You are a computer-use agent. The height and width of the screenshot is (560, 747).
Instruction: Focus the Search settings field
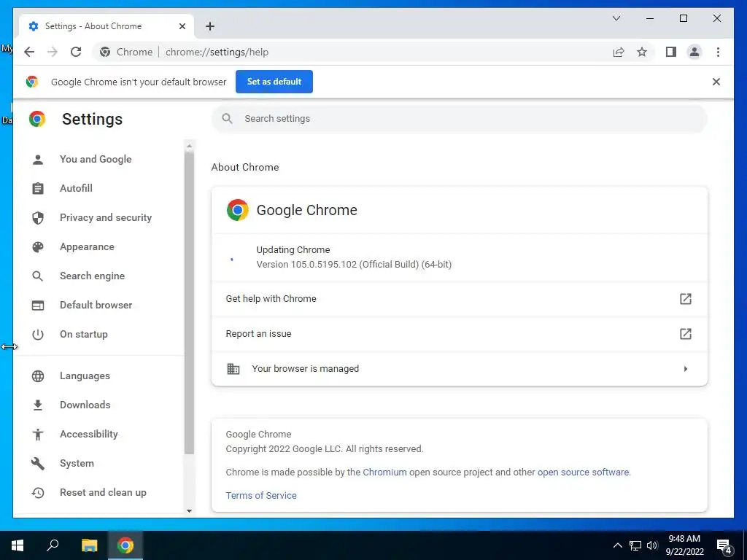coord(460,119)
